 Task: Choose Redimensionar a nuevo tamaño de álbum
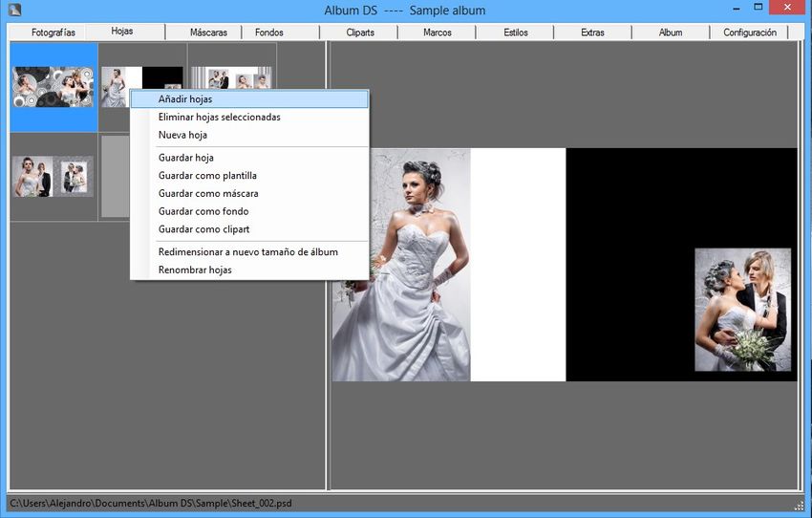(x=247, y=252)
